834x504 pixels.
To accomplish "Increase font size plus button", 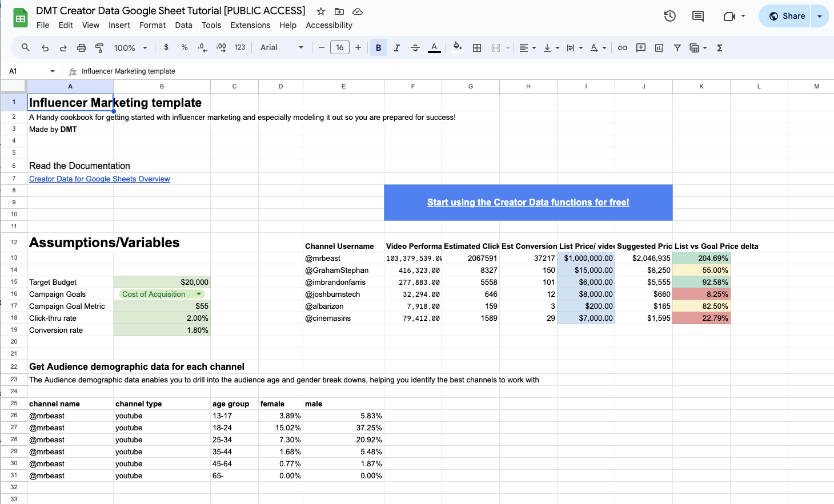I will pyautogui.click(x=358, y=47).
